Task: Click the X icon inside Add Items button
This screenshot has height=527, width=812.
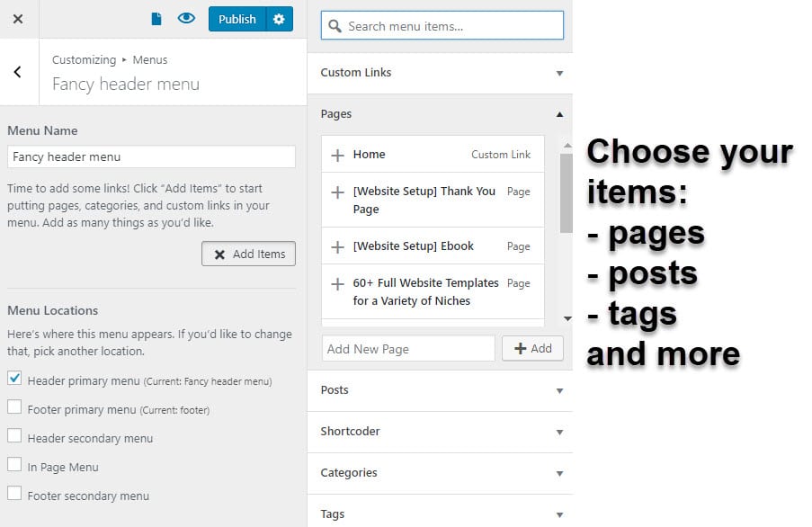Action: (x=220, y=254)
